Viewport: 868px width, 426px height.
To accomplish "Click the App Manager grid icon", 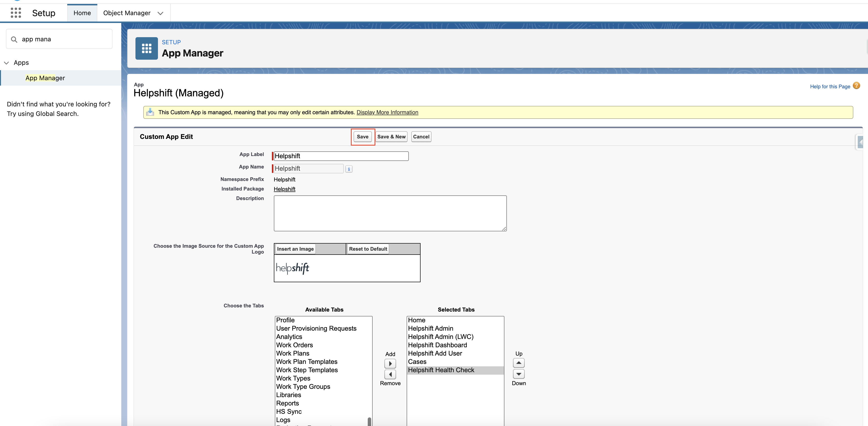I will [146, 48].
